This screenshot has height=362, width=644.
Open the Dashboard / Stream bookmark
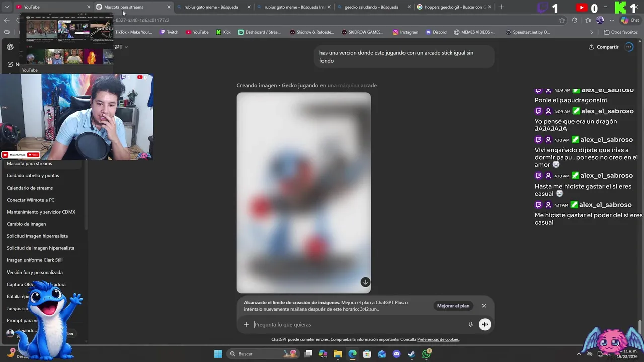[260, 32]
